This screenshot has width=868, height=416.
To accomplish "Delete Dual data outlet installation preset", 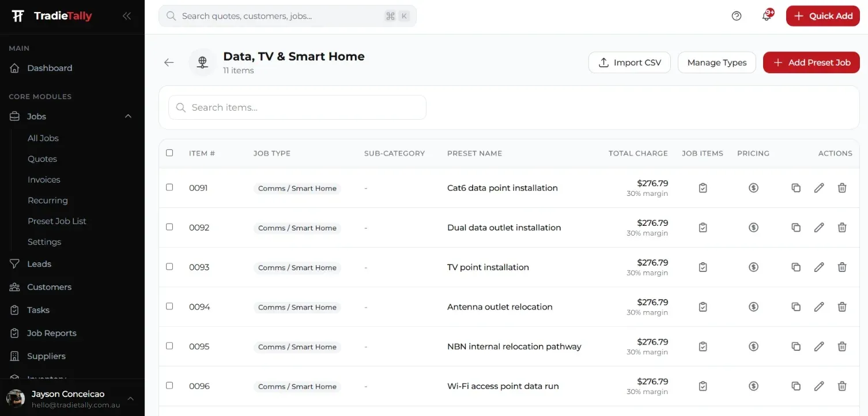I will tap(842, 228).
